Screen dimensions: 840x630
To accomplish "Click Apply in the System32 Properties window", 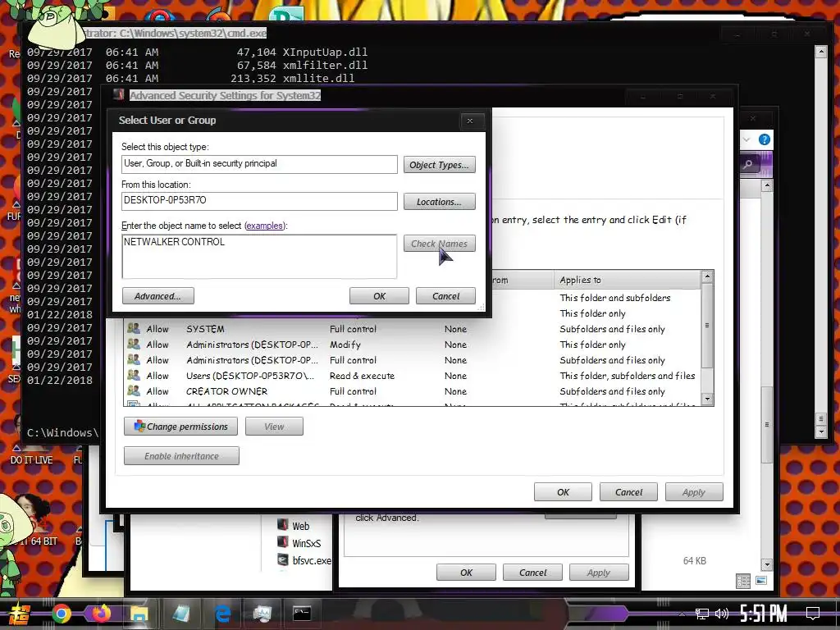I will point(599,572).
